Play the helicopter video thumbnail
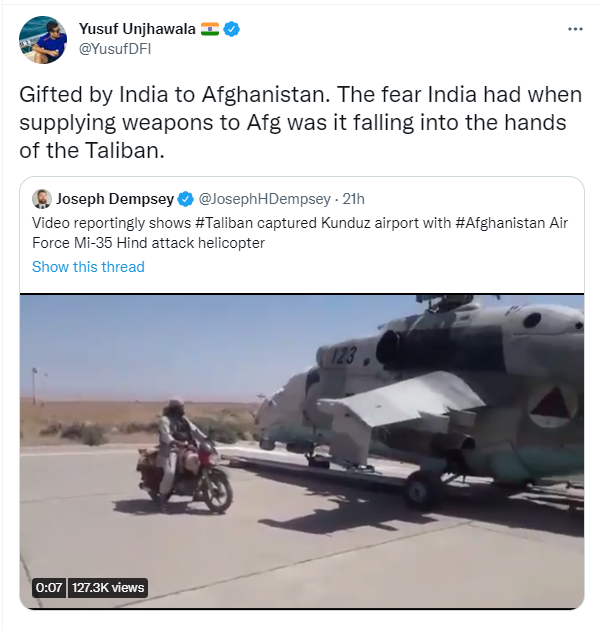Screen dimensions: 600x631 [302, 451]
